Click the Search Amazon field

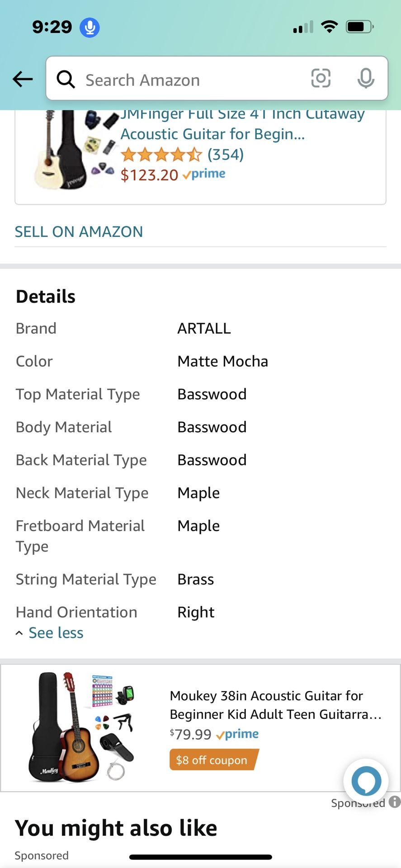(190, 80)
